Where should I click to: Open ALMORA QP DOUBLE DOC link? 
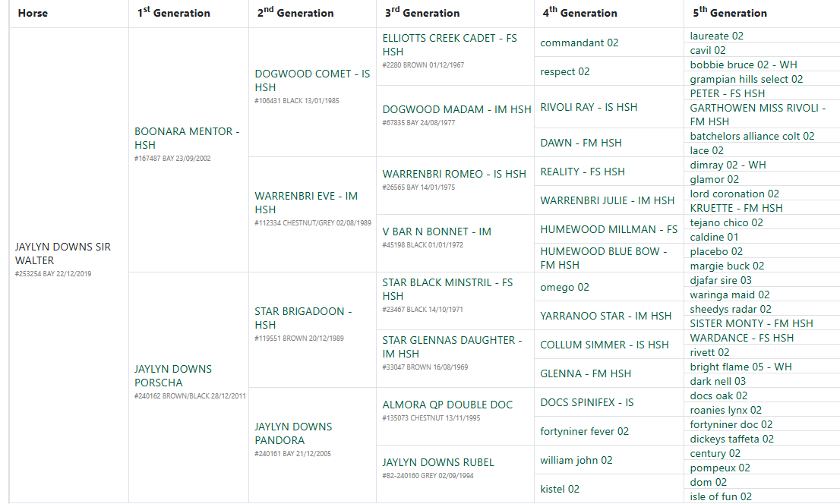click(447, 405)
